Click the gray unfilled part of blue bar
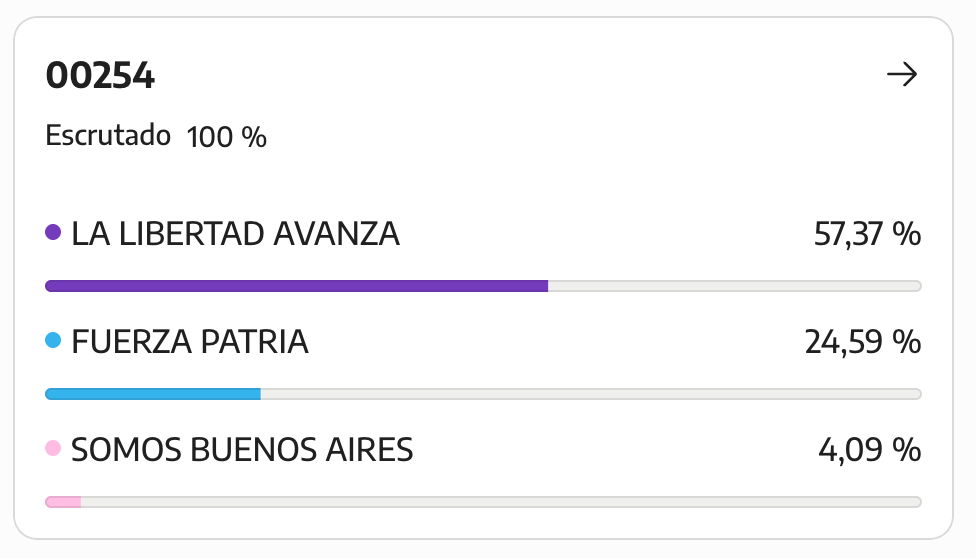The height and width of the screenshot is (558, 976). 591,394
